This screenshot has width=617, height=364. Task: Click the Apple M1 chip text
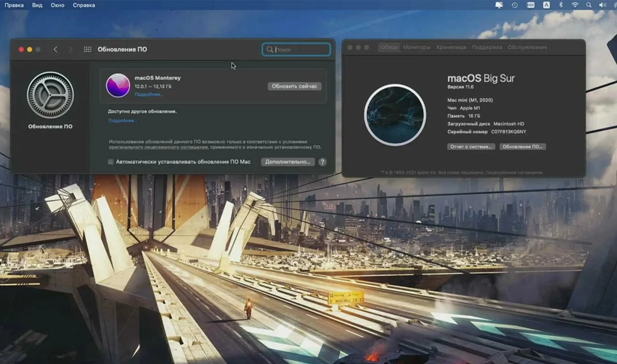[470, 108]
